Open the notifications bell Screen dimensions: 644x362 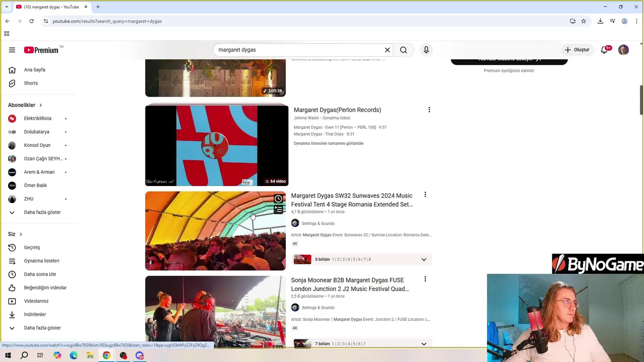[x=605, y=50]
